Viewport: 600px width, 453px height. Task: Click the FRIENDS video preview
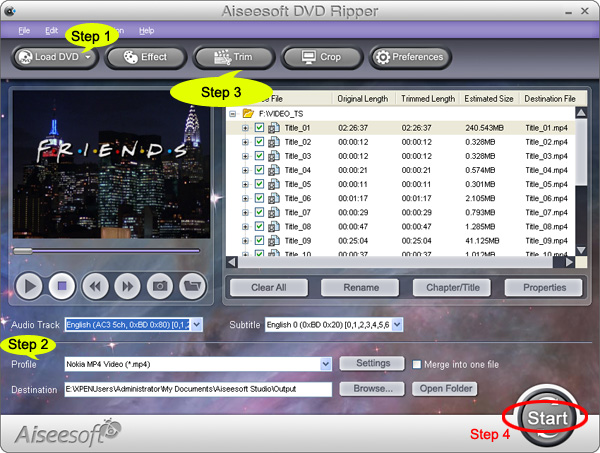(x=111, y=164)
